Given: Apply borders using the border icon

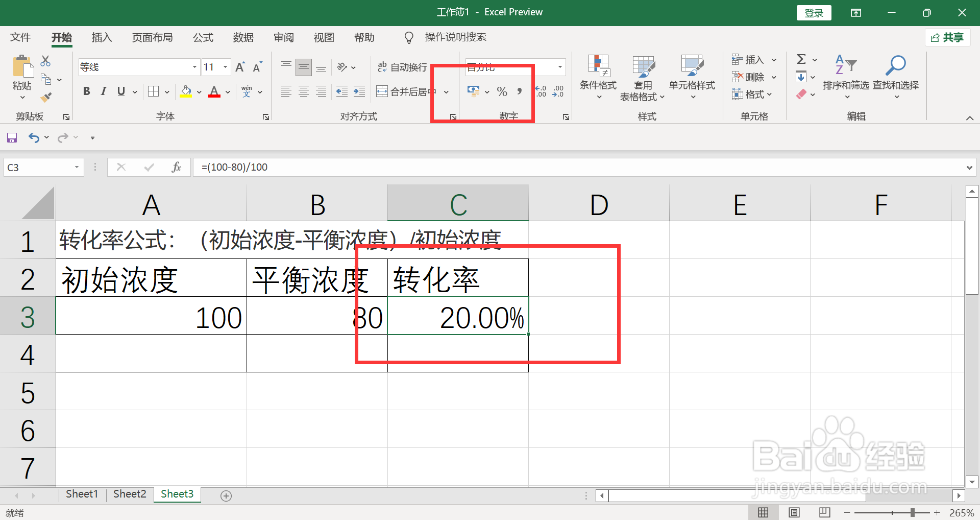Looking at the screenshot, I should (153, 91).
